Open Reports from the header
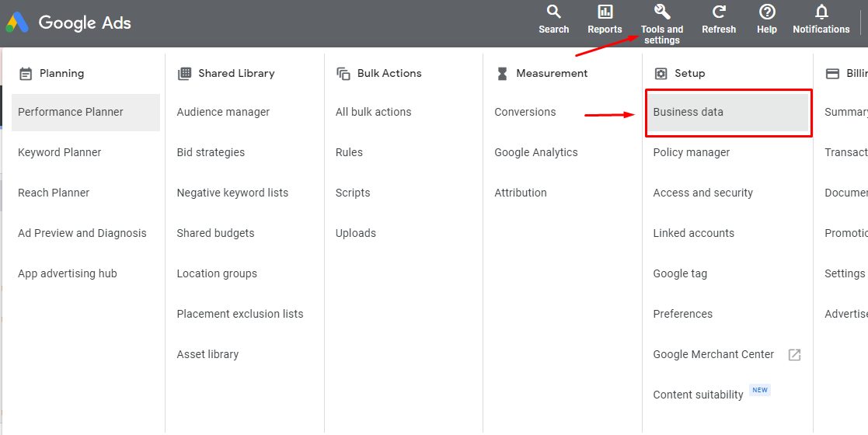The height and width of the screenshot is (435, 868). pyautogui.click(x=605, y=19)
